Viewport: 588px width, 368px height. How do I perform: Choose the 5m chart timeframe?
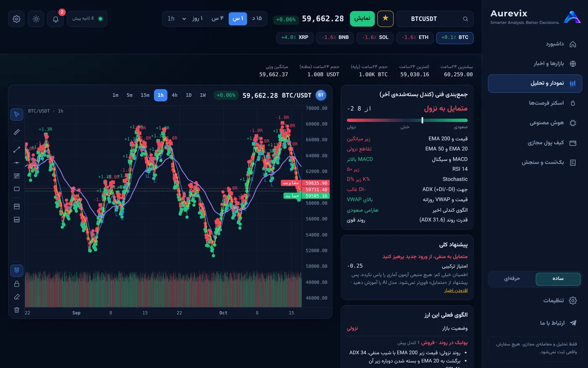pos(129,95)
